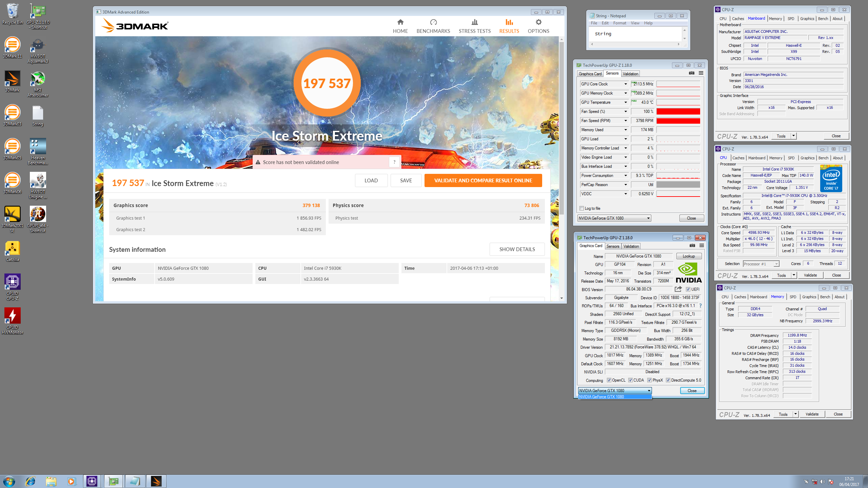Open GPU selector dropdown in GPU-Z Sensors window
Viewport: 868px width, 488px height.
[x=614, y=218]
